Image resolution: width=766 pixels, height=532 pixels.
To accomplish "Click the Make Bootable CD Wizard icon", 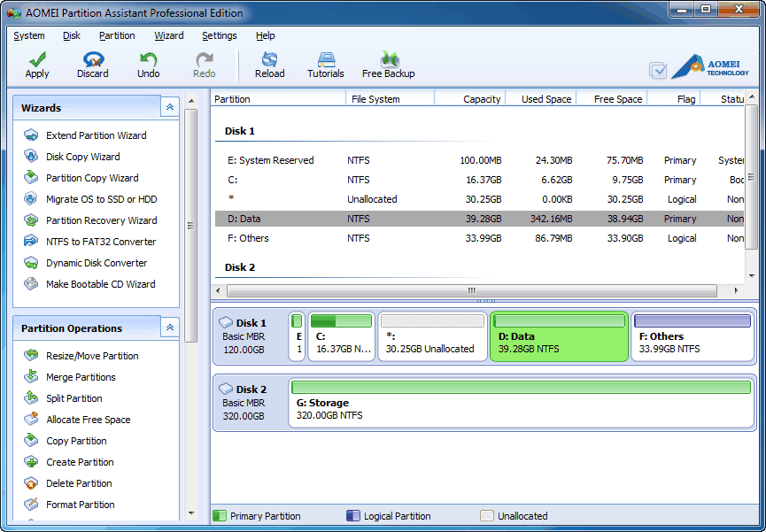I will pos(31,284).
